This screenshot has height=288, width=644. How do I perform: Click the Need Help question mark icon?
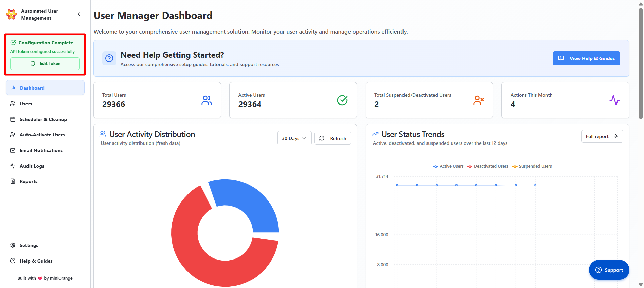109,58
